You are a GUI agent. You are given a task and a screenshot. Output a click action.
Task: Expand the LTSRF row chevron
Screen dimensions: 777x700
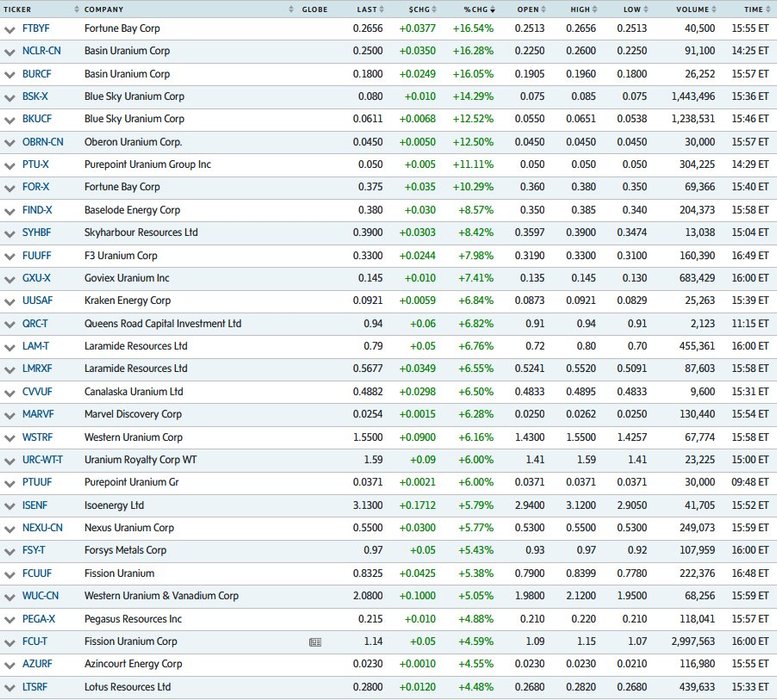(9, 688)
